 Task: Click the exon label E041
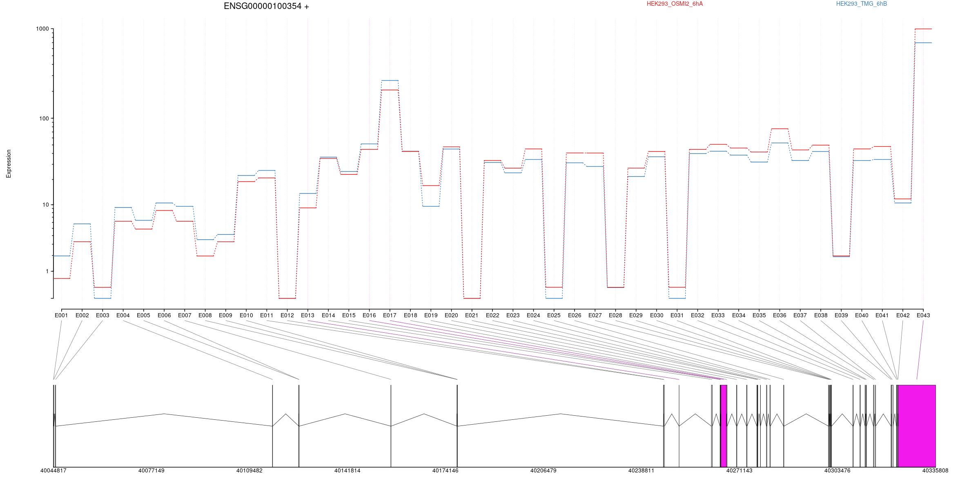pyautogui.click(x=882, y=315)
